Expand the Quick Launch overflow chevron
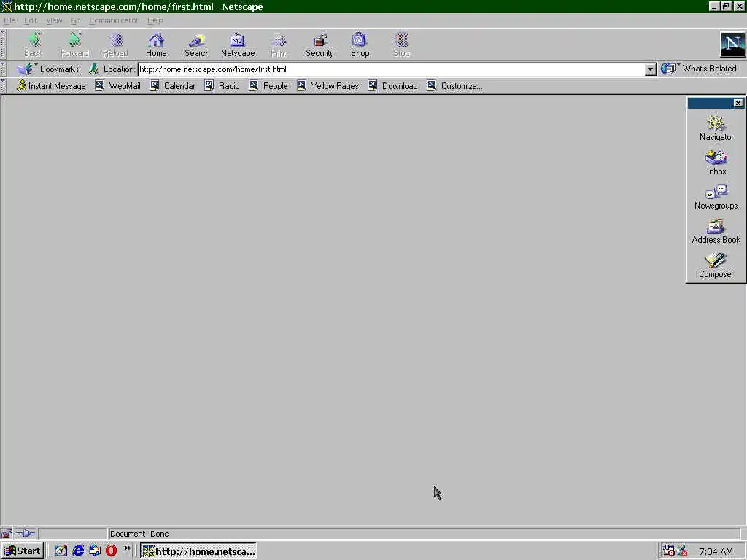This screenshot has width=747, height=560. tap(127, 548)
